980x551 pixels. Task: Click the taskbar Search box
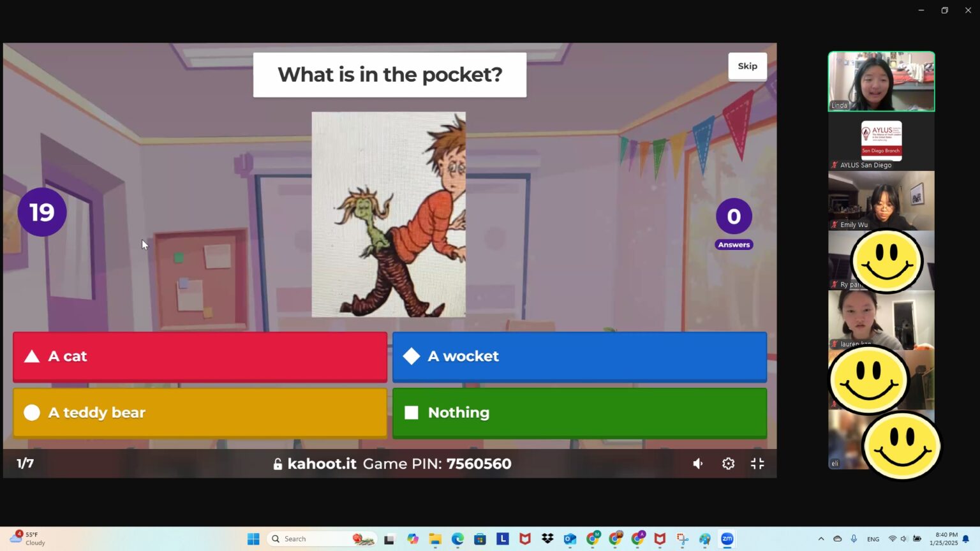[x=322, y=539]
